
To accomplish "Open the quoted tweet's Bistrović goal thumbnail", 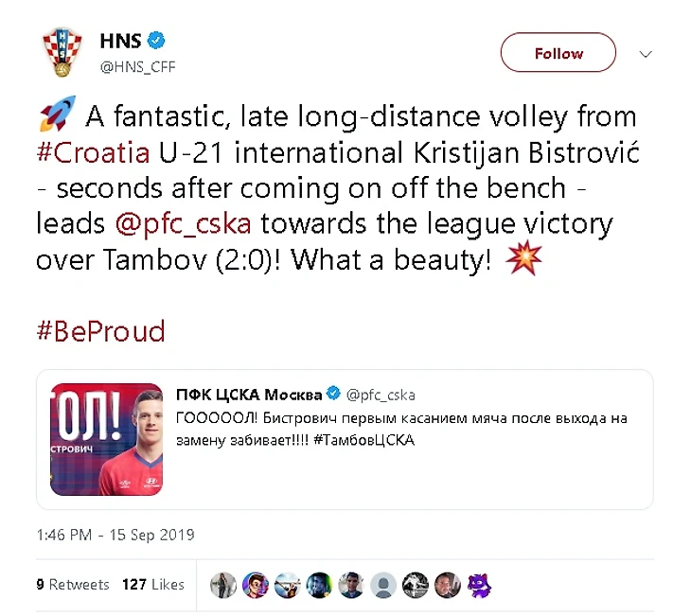I will point(106,439).
